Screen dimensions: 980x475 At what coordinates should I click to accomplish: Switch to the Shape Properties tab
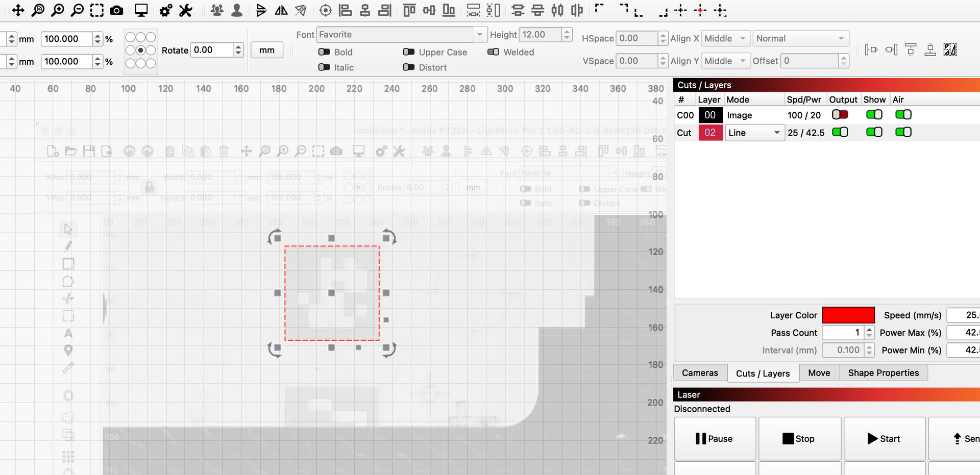point(883,373)
